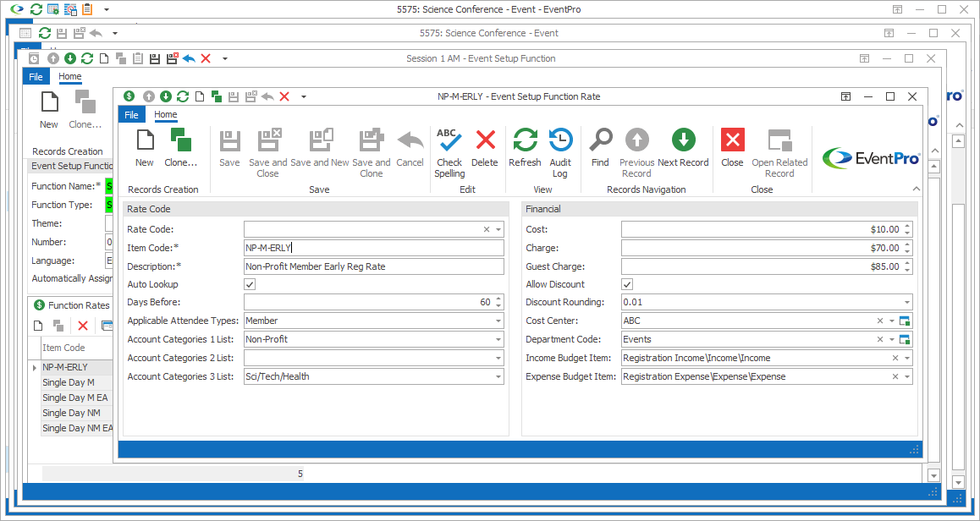Viewport: 980px width, 521px height.
Task: Open quick access customize arrow in Function Rate title bar
Action: click(304, 96)
